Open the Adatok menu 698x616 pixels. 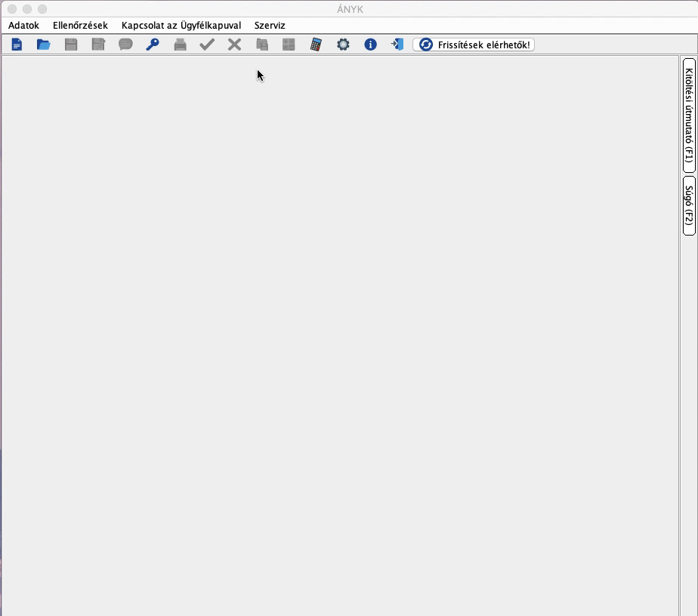click(x=23, y=26)
